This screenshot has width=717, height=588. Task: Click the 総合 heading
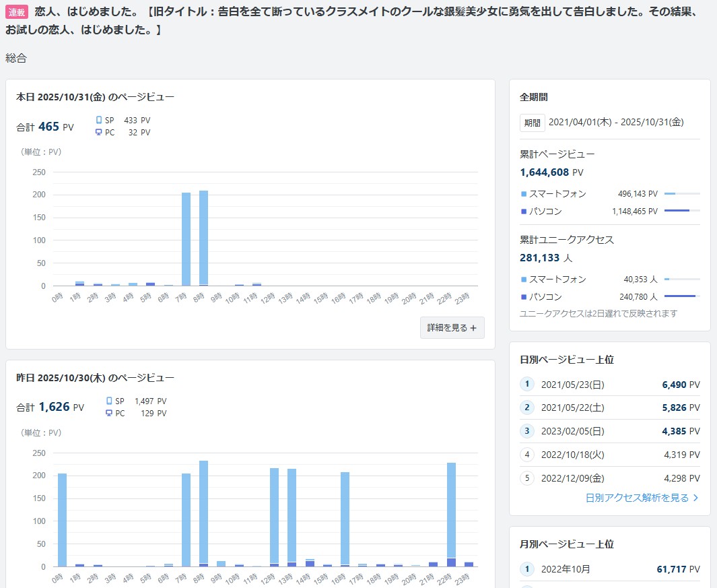click(16, 58)
